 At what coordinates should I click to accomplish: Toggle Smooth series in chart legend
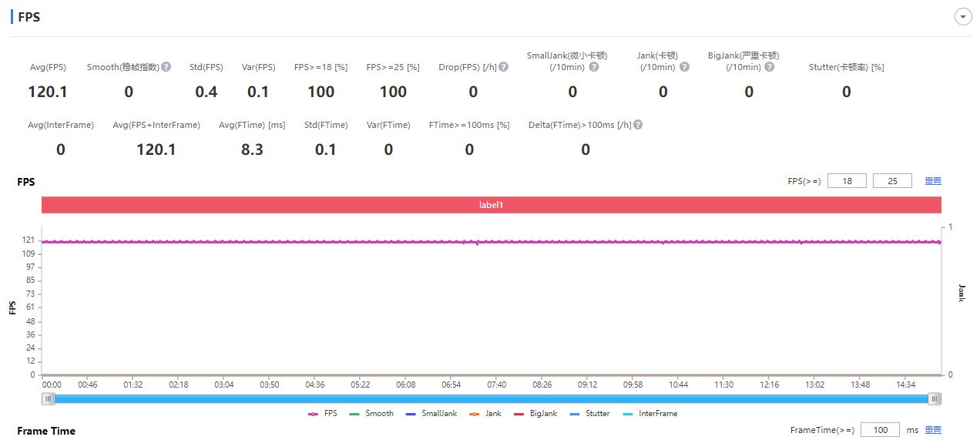click(x=371, y=414)
